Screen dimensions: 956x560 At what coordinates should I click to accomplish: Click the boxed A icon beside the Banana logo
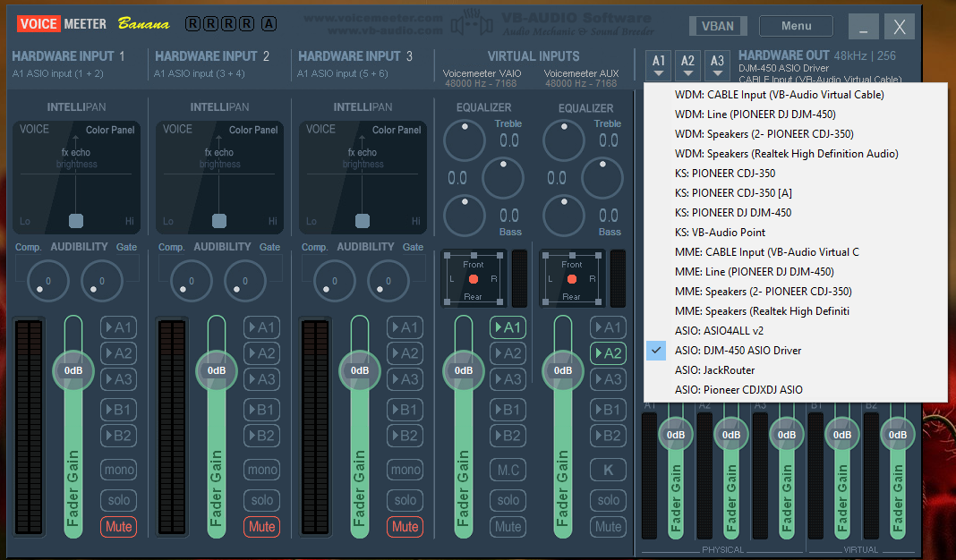pyautogui.click(x=269, y=24)
